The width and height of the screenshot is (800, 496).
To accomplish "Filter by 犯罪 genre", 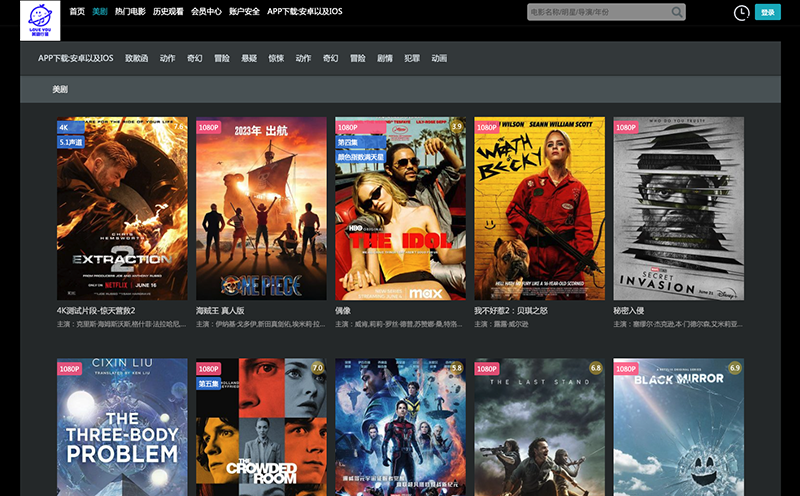I will coord(412,58).
